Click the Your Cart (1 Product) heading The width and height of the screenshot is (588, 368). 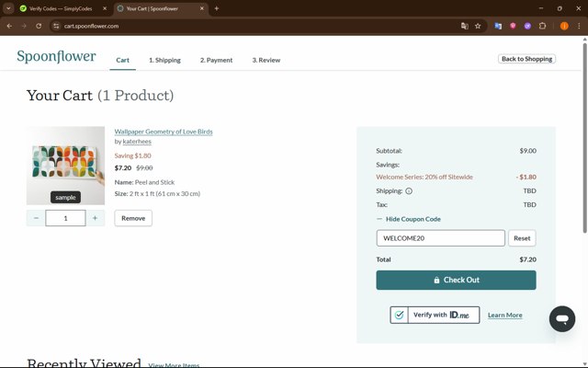(100, 96)
